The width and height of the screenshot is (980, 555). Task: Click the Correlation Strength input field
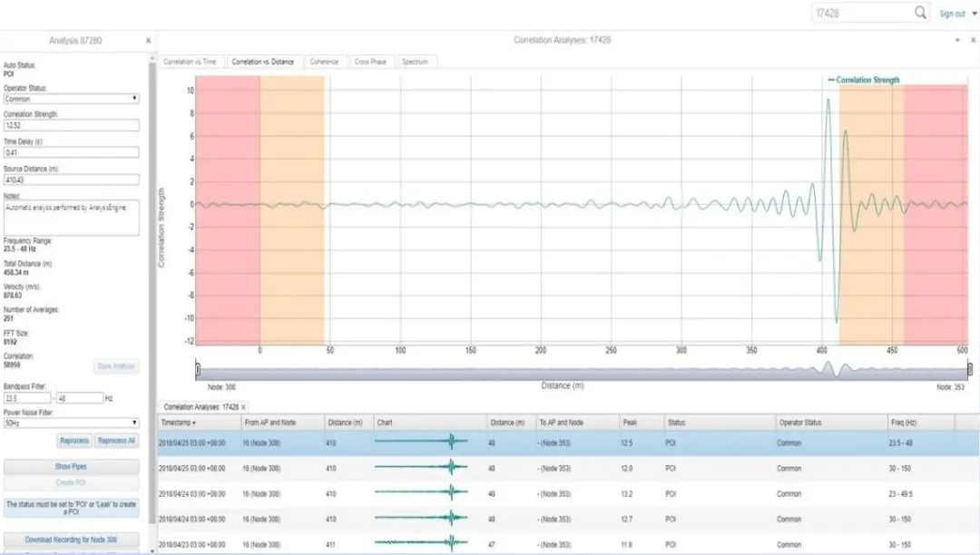click(x=72, y=125)
